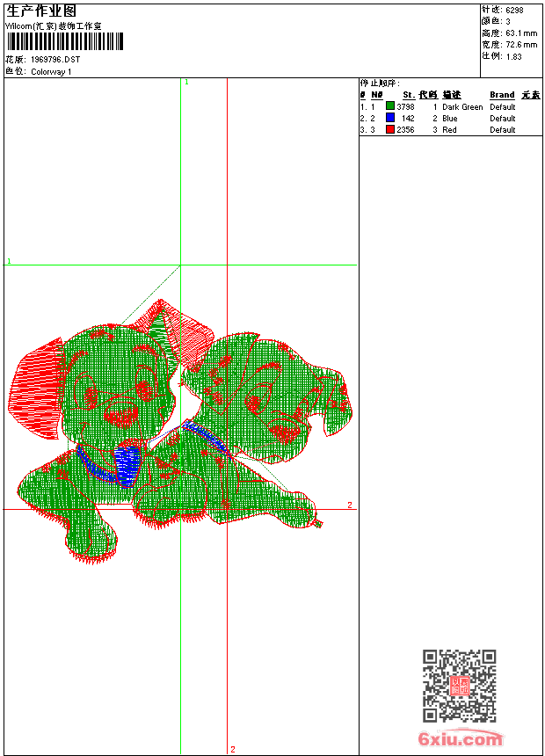Click the blue bib on left puppy

tap(127, 466)
